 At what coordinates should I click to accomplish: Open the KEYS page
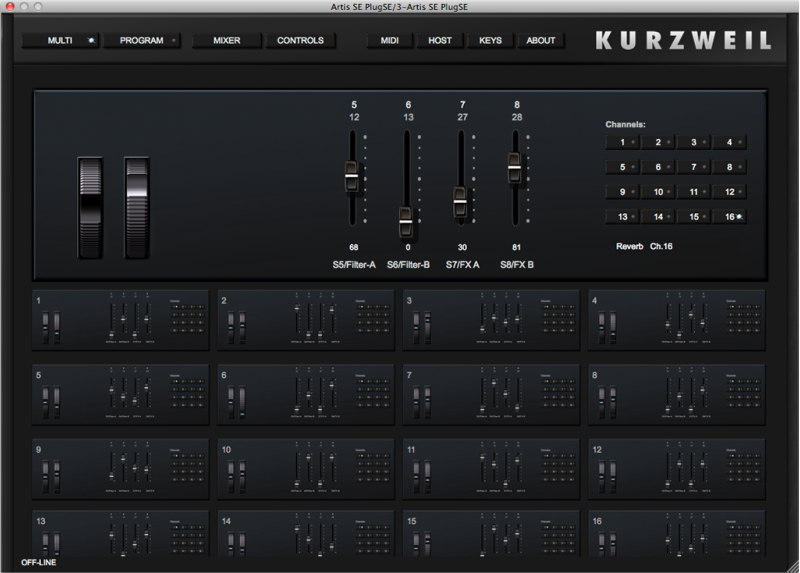pyautogui.click(x=490, y=41)
